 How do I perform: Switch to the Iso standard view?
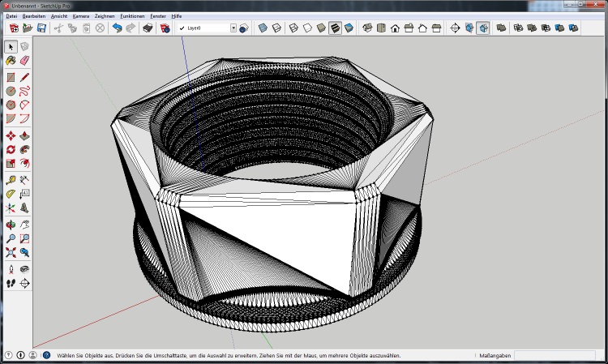click(366, 28)
